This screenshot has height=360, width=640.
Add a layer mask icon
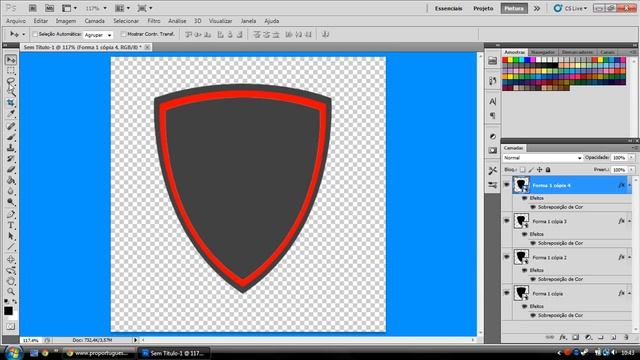[x=576, y=337]
